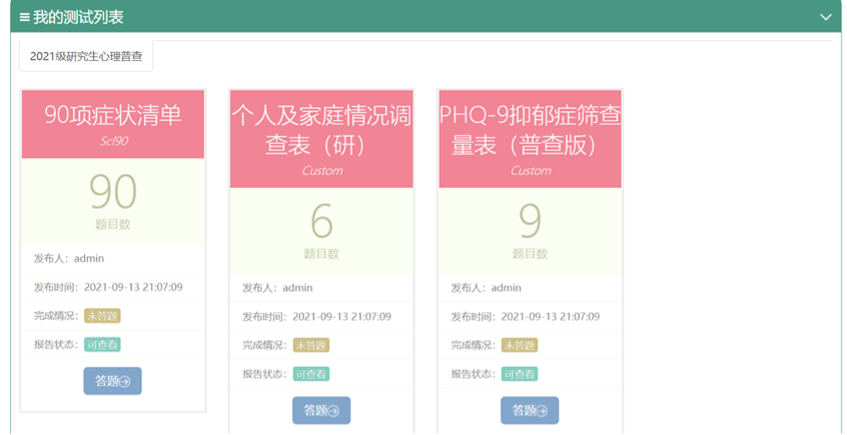Click 答题 button for 90项症状清单
Screen dimensions: 847x435
click(112, 381)
